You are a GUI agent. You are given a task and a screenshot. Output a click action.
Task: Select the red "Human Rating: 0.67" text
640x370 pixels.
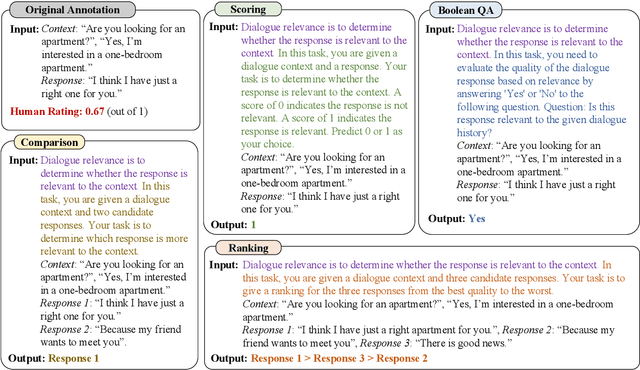(57, 111)
